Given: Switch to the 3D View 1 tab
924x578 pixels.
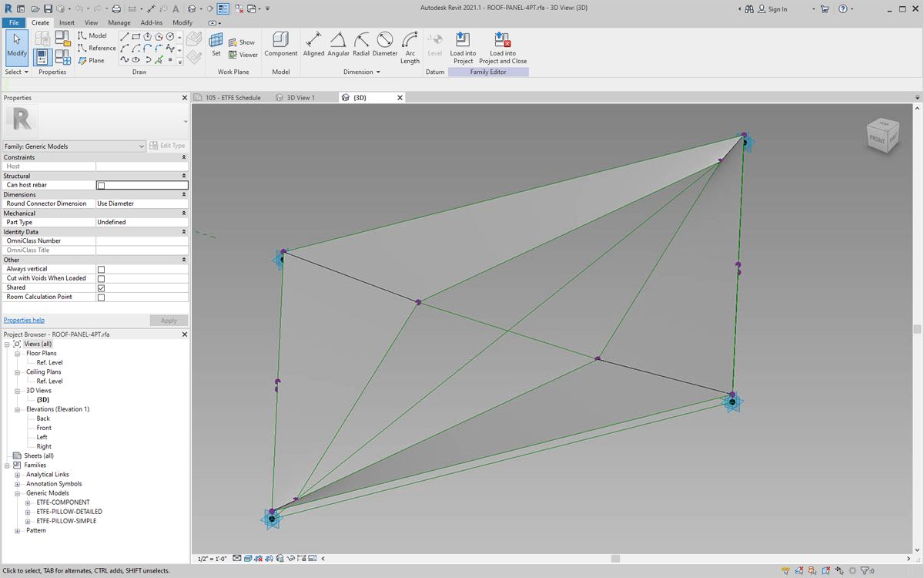Looking at the screenshot, I should click(300, 98).
